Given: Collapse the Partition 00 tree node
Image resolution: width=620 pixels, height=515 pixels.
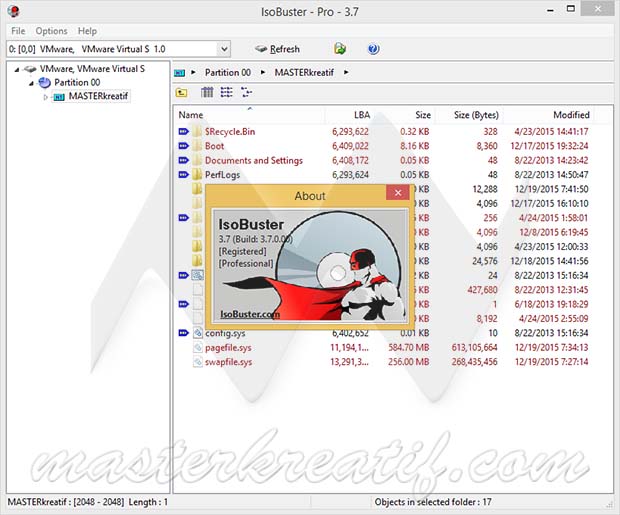Looking at the screenshot, I should point(31,83).
